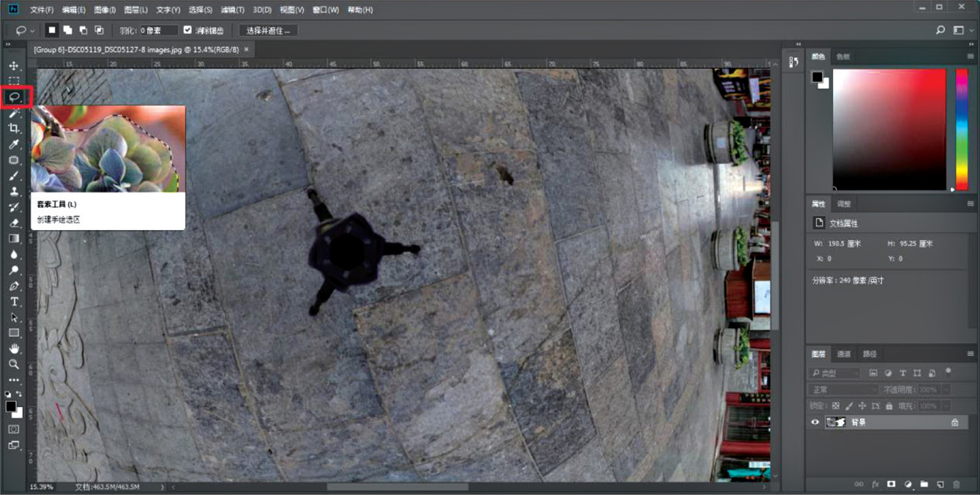Open the Image menu

click(105, 10)
